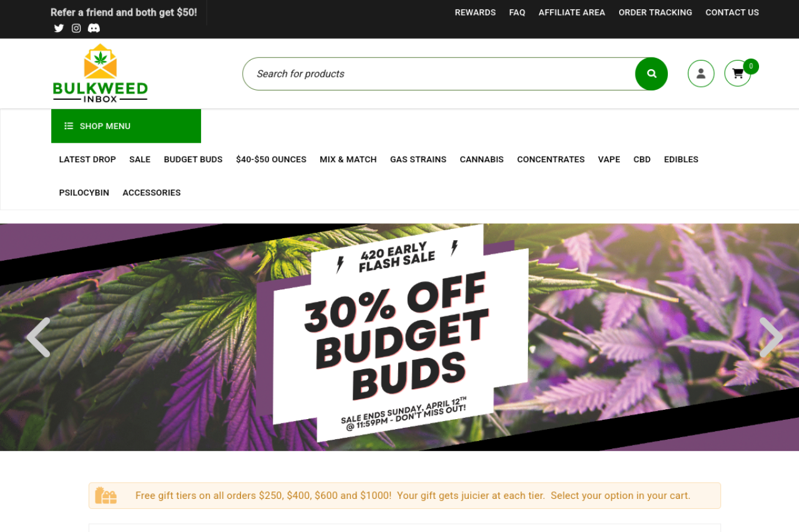
Task: Advance to the next banner slide
Action: point(770,337)
